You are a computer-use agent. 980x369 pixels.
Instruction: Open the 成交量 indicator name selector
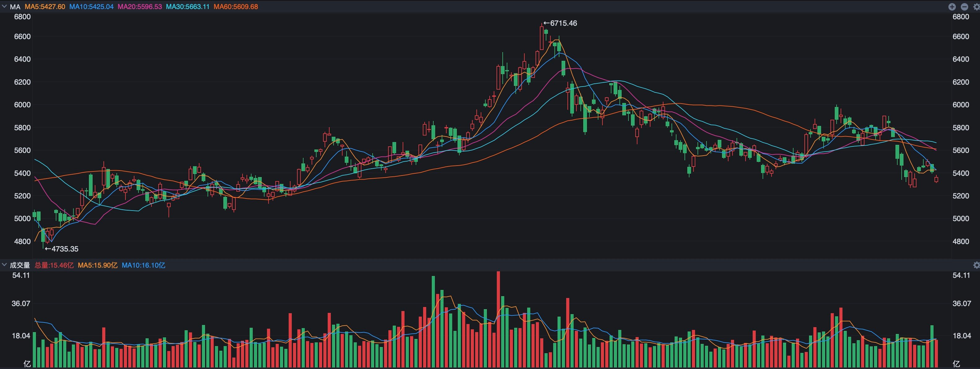20,265
